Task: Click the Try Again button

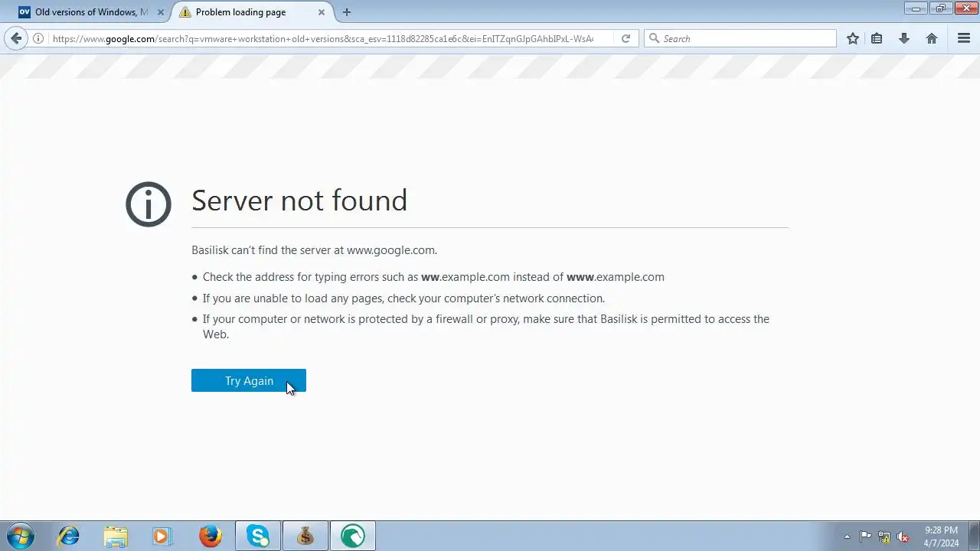Action: tap(249, 380)
